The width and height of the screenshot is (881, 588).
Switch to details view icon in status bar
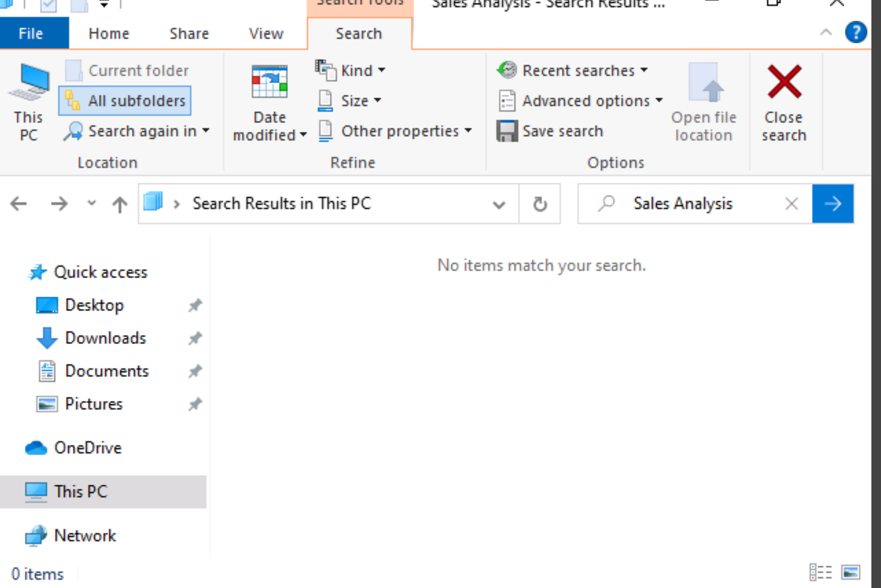821,572
